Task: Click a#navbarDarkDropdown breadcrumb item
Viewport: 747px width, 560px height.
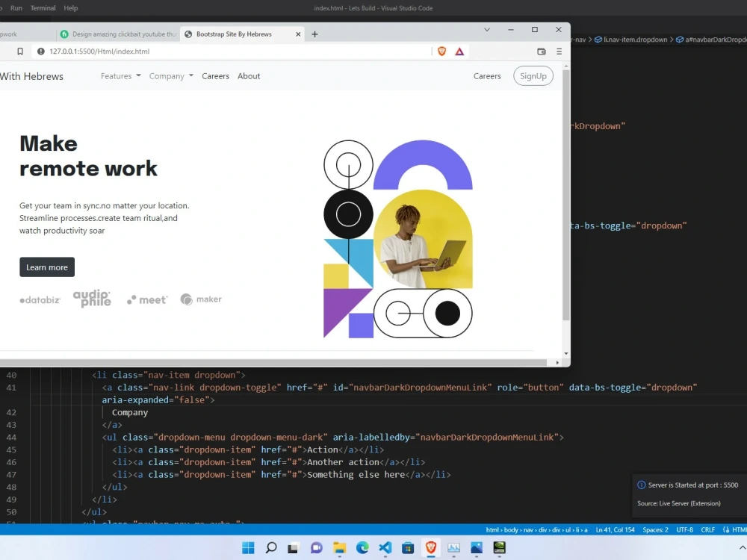Action: [x=712, y=40]
